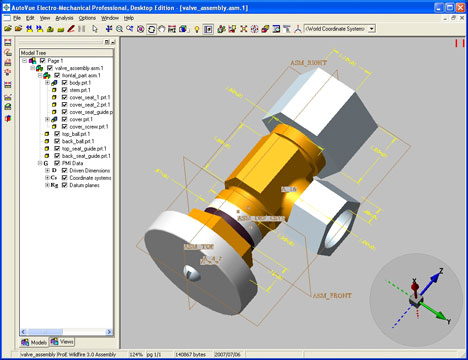Expand the cover.prt.1 tree node
This screenshot has width=468, height=360.
47,119
